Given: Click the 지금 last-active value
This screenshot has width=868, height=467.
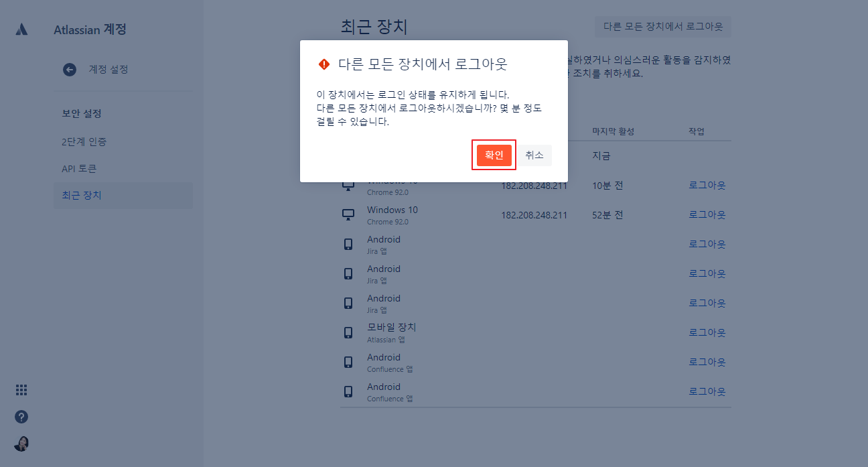Looking at the screenshot, I should (x=601, y=155).
